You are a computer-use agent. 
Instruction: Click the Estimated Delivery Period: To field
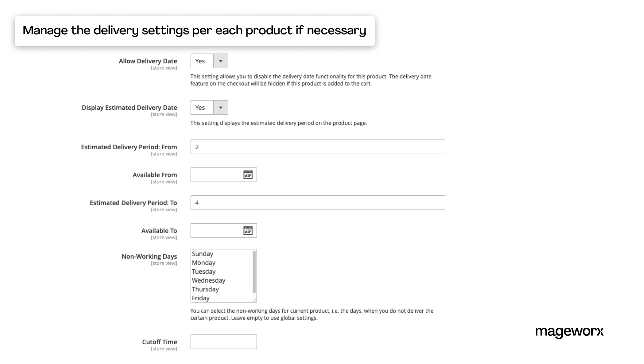tap(317, 203)
